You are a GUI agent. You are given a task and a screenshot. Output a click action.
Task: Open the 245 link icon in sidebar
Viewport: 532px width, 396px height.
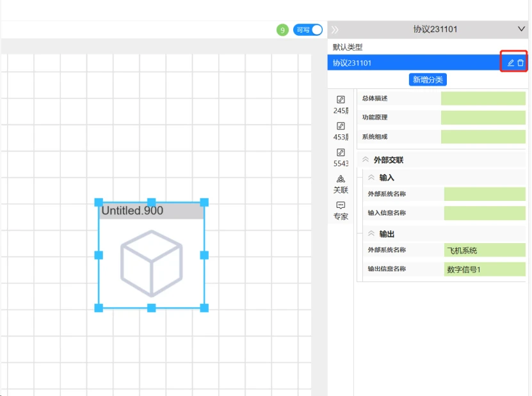341,99
